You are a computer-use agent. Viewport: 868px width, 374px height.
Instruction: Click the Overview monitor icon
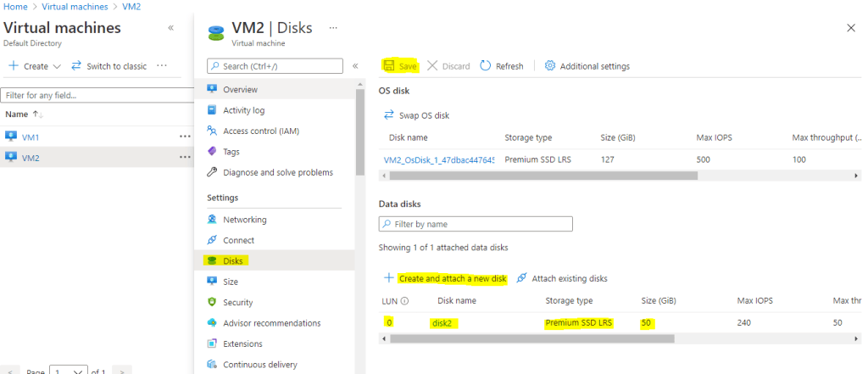click(211, 89)
